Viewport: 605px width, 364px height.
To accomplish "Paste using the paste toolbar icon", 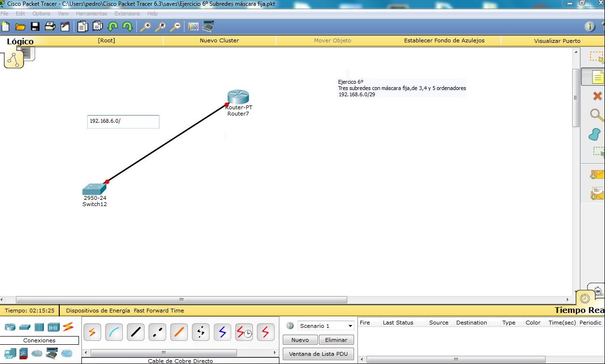I will tap(98, 26).
